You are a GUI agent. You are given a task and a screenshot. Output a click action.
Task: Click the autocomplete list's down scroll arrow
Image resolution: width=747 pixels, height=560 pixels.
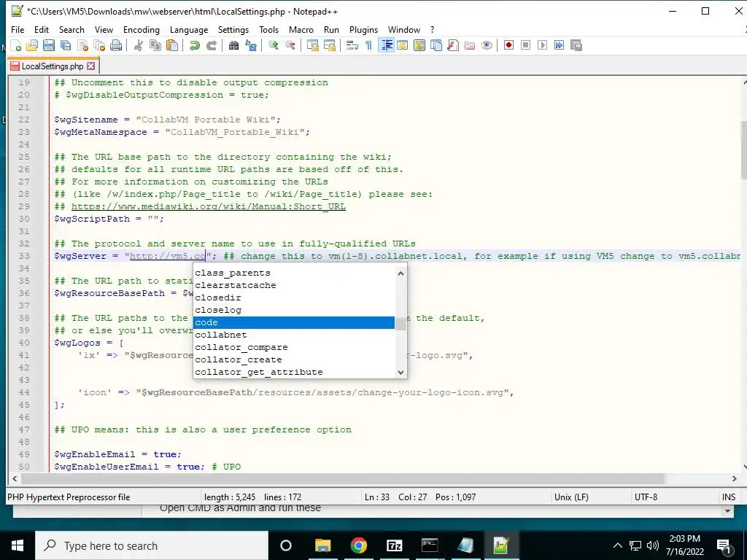[x=400, y=373]
